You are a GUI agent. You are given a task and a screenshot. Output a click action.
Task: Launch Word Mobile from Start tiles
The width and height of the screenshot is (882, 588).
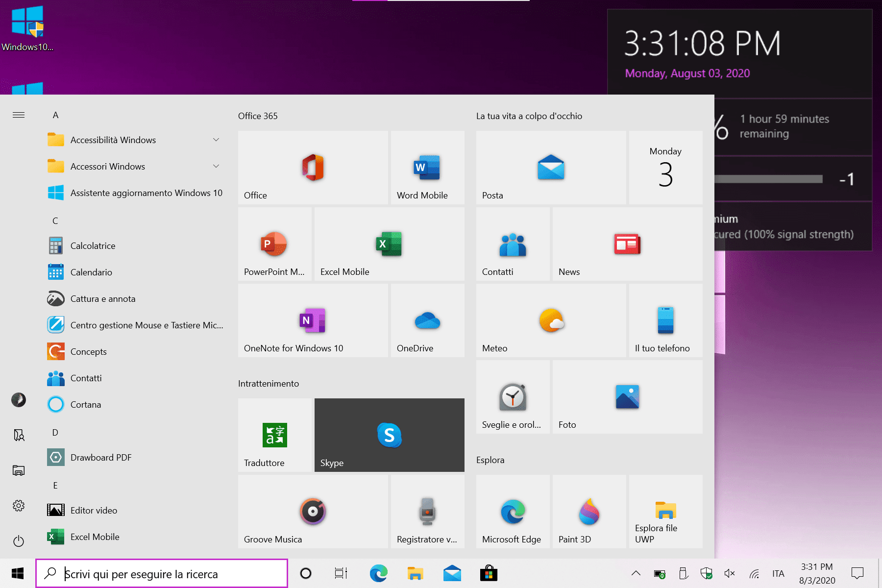[x=427, y=168]
